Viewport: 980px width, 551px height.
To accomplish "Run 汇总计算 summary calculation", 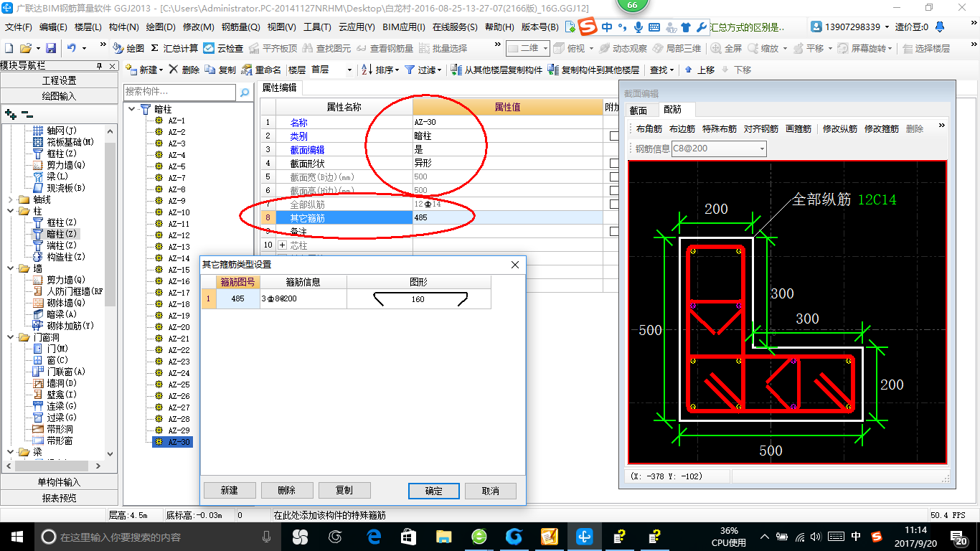I will click(174, 48).
